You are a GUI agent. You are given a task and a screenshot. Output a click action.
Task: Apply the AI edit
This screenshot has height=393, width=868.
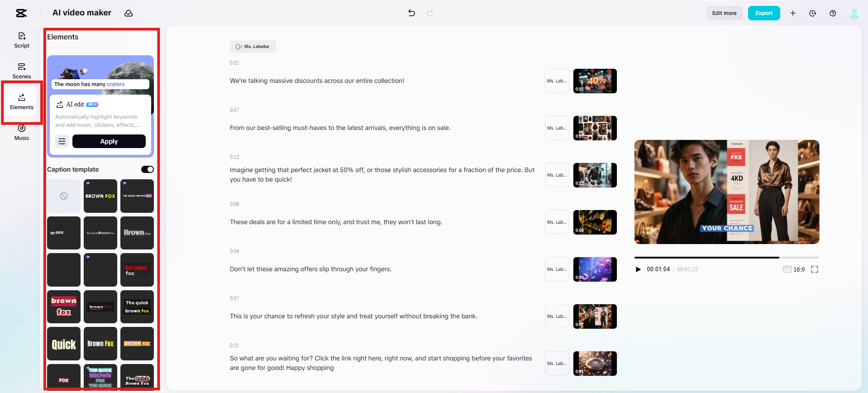(x=109, y=141)
